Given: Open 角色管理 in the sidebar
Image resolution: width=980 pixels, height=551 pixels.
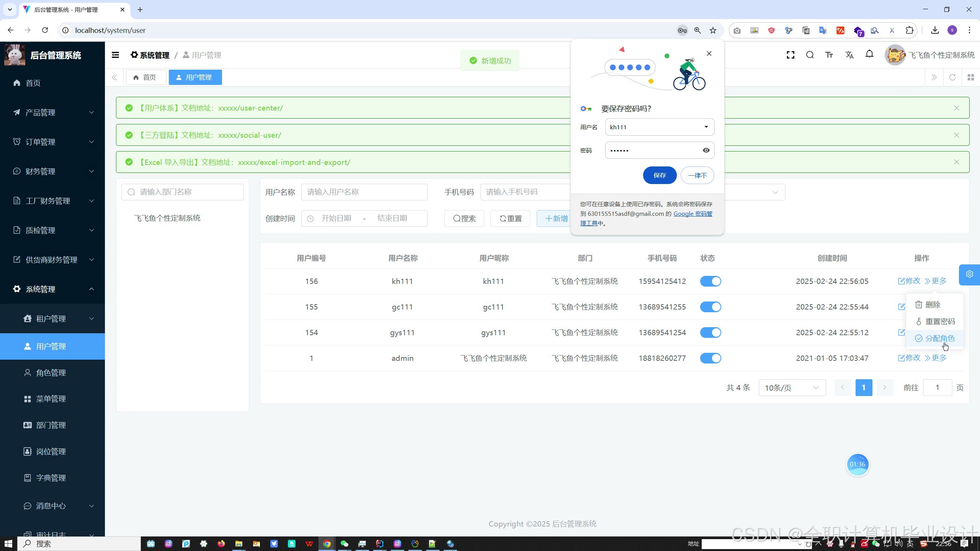Looking at the screenshot, I should 51,373.
